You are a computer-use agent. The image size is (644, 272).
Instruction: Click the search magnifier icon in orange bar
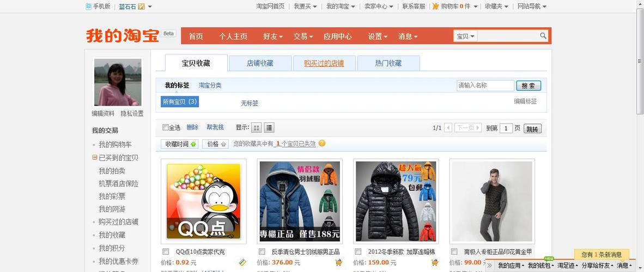(x=543, y=36)
